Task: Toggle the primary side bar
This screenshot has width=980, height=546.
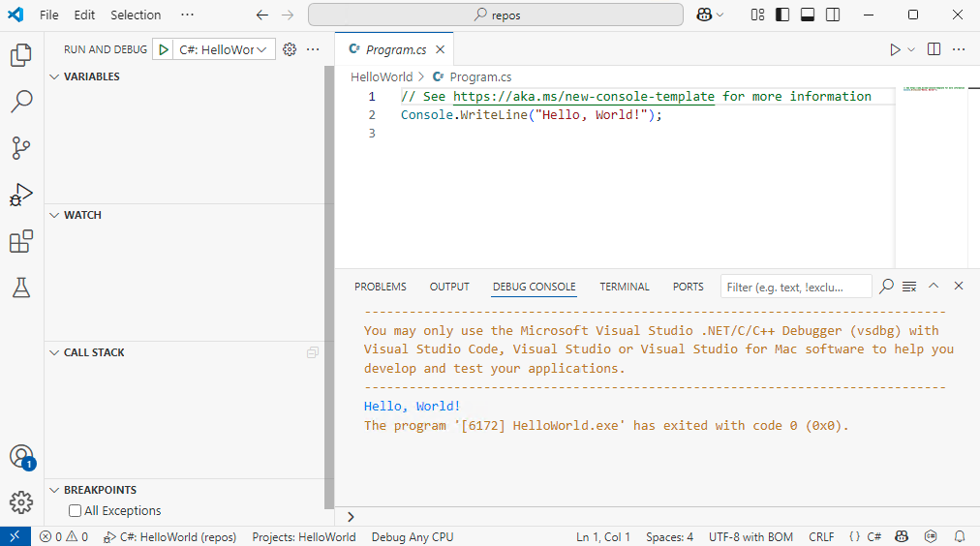Action: [x=782, y=15]
